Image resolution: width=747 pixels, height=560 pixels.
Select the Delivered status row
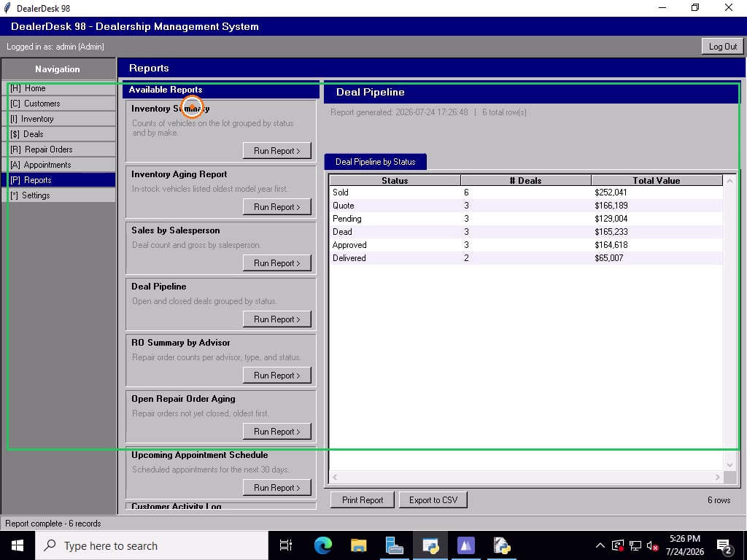coord(526,258)
